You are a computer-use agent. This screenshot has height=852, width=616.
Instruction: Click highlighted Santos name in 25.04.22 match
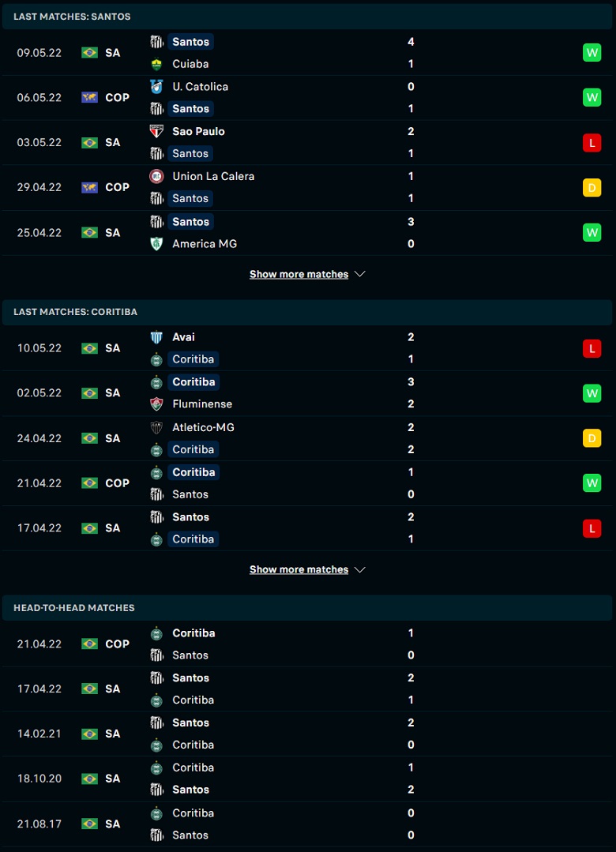coord(191,222)
